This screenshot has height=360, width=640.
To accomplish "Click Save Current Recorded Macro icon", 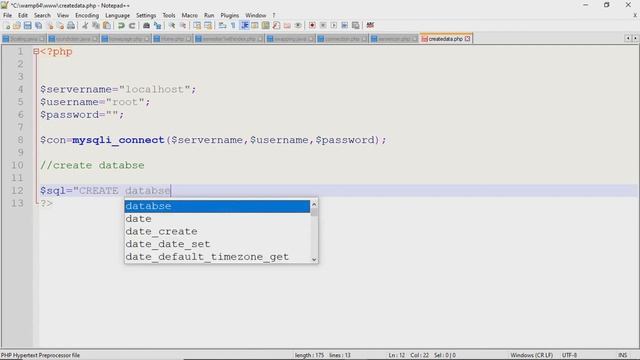I will [356, 26].
